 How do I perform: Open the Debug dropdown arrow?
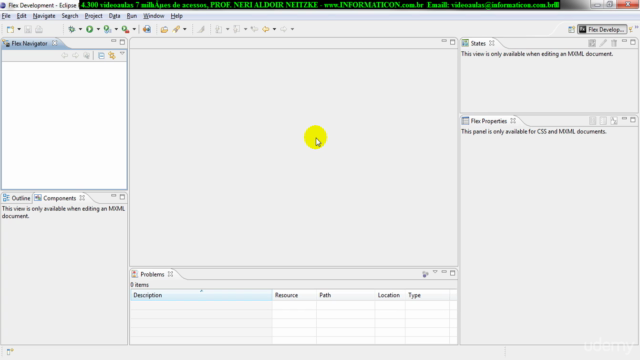(80, 29)
